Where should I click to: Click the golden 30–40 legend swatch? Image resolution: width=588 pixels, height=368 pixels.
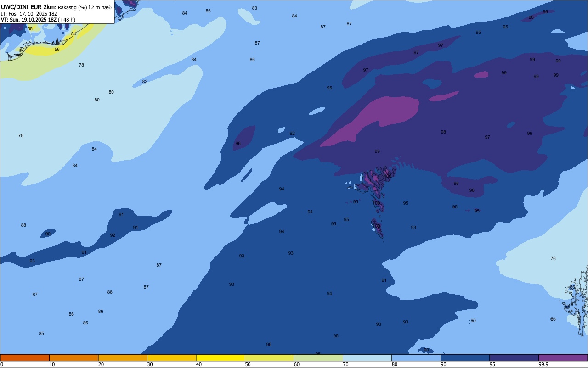pos(171,357)
